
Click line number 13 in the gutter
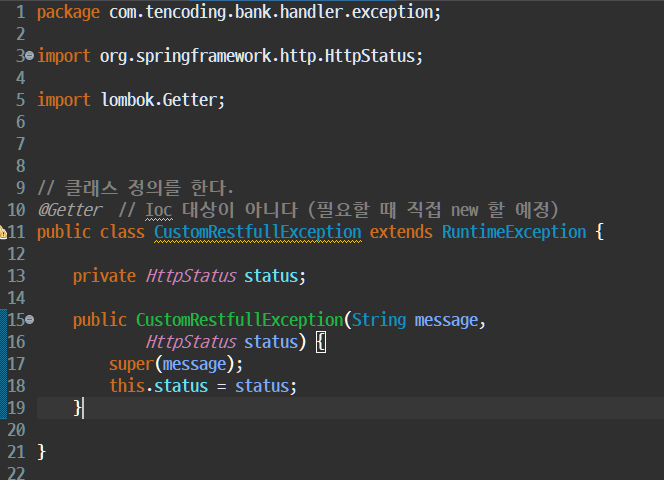coord(17,276)
